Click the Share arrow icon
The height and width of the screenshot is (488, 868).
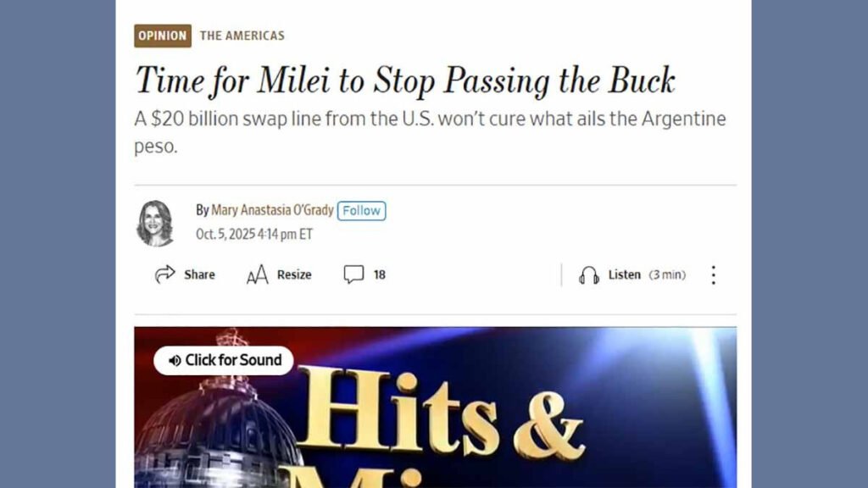pos(165,274)
